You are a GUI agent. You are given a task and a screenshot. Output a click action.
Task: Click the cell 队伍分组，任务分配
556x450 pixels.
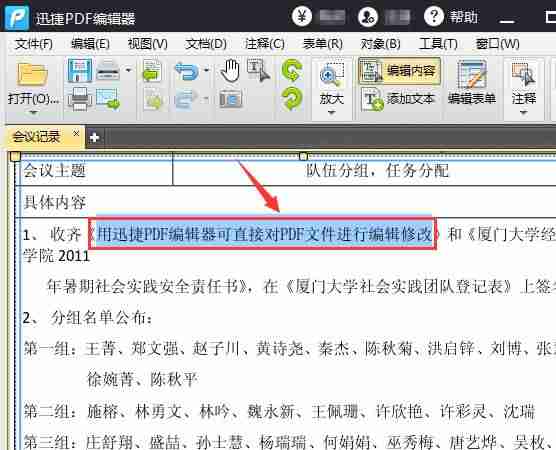[377, 171]
